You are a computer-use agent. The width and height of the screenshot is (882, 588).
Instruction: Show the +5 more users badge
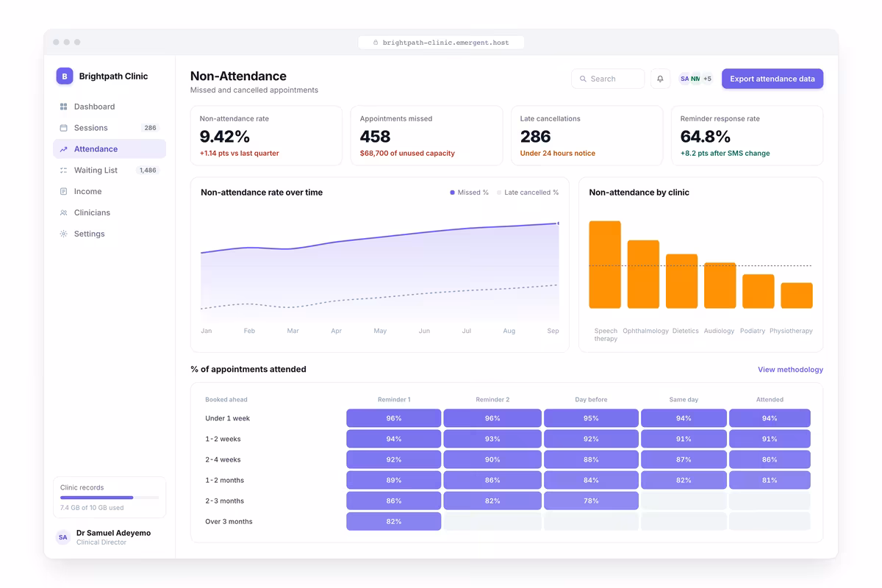click(707, 79)
